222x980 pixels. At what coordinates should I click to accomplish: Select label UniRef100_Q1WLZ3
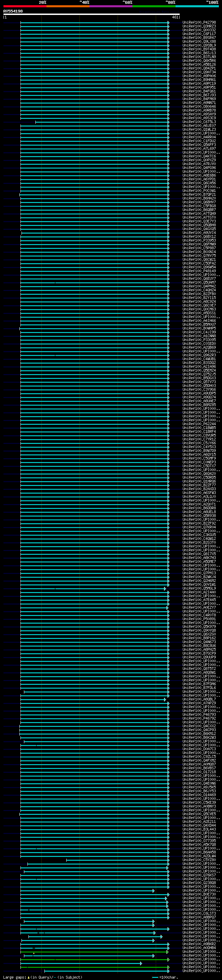pos(199,129)
